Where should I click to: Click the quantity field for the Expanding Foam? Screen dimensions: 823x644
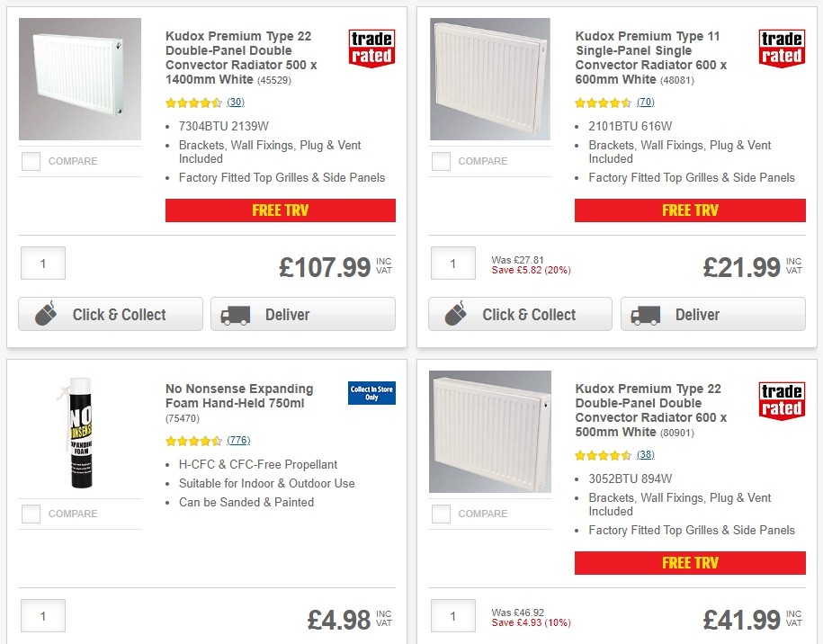point(42,615)
